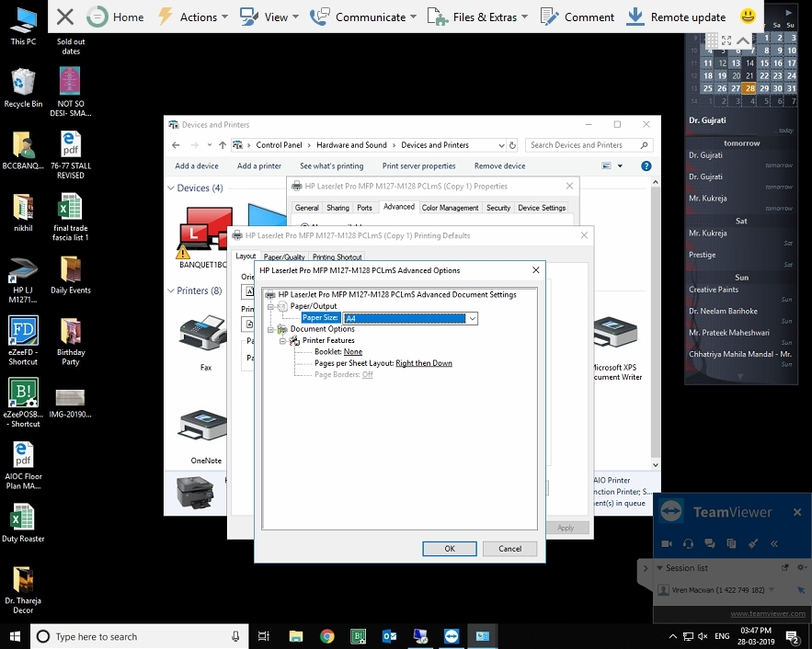Refresh the Devices and Printers window

pos(512,145)
